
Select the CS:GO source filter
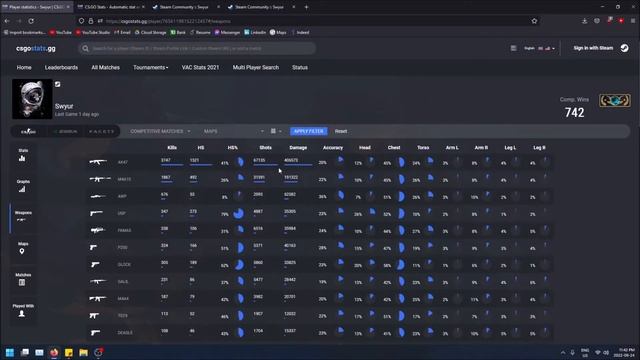pyautogui.click(x=28, y=131)
